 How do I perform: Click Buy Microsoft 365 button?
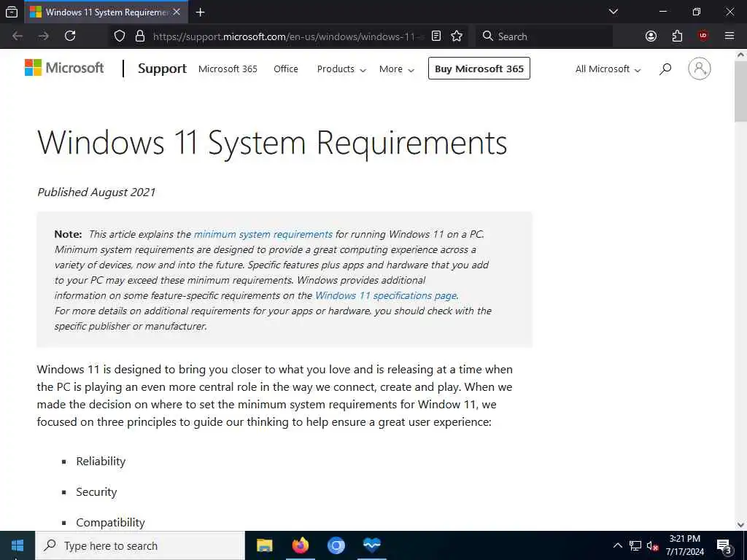click(479, 69)
